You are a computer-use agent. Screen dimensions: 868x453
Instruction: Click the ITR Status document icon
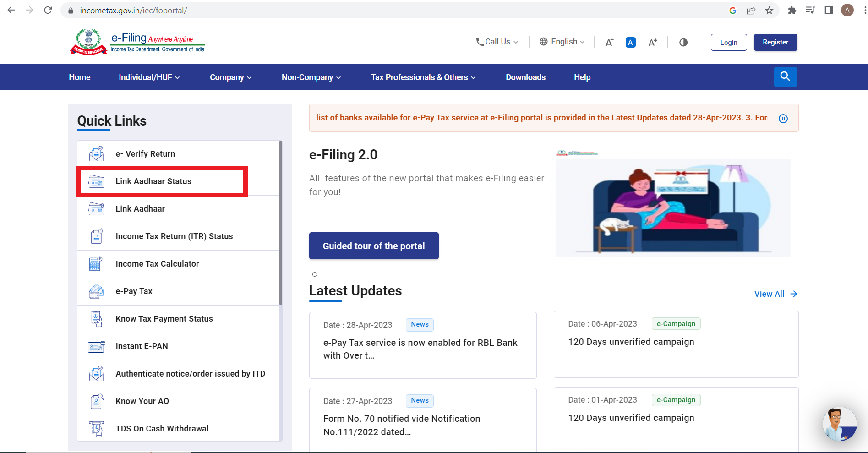tap(96, 236)
